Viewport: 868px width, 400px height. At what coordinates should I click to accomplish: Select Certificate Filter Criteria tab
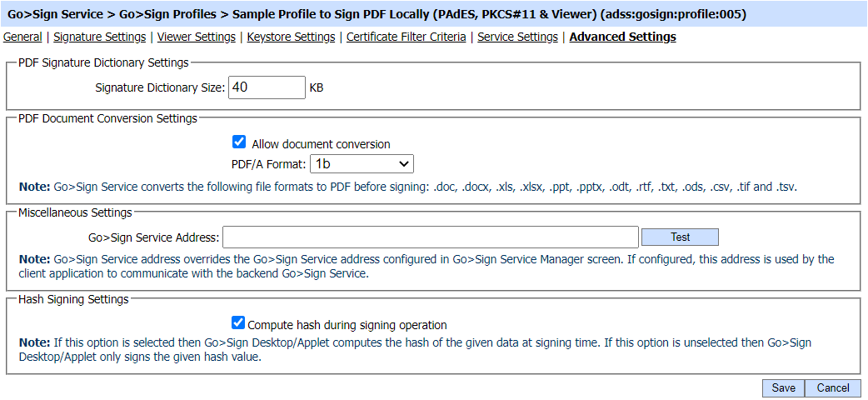click(x=406, y=37)
